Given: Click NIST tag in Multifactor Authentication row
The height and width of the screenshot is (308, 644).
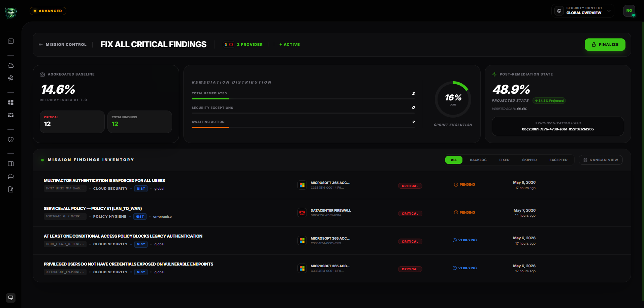Looking at the screenshot, I should [x=141, y=189].
